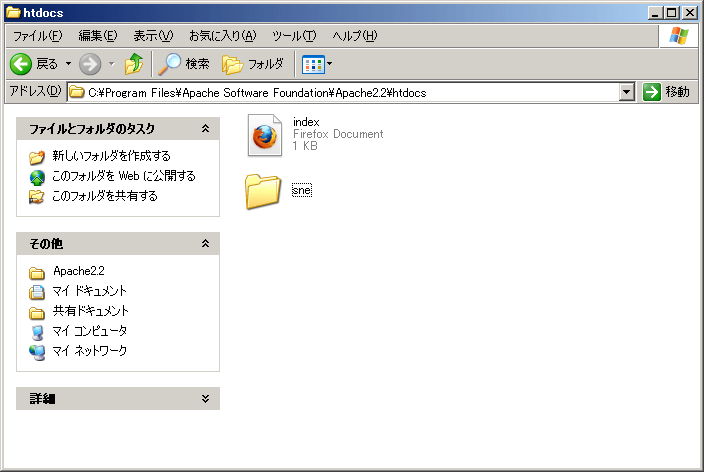The height and width of the screenshot is (472, 704).
Task: Open the ファイル(F) menu
Action: [37, 35]
